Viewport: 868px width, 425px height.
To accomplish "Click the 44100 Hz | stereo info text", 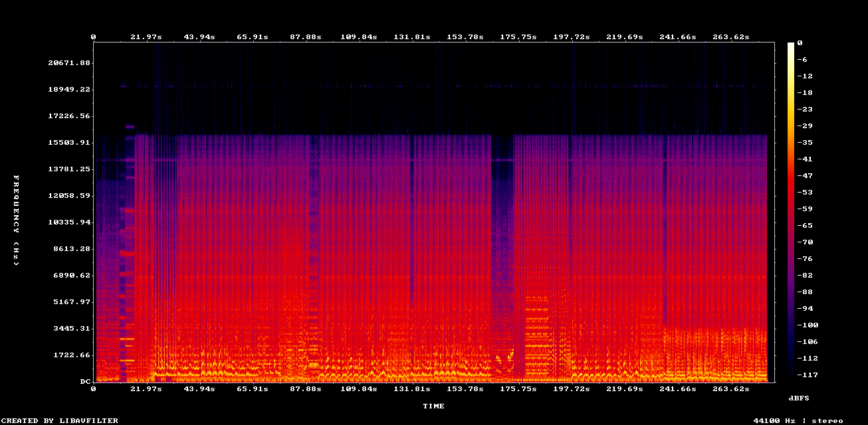I will [798, 420].
